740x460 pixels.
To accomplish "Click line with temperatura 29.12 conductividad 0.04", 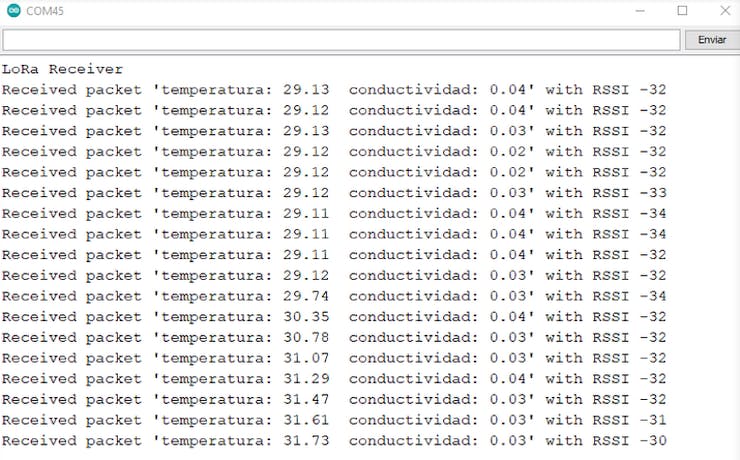I will [333, 110].
